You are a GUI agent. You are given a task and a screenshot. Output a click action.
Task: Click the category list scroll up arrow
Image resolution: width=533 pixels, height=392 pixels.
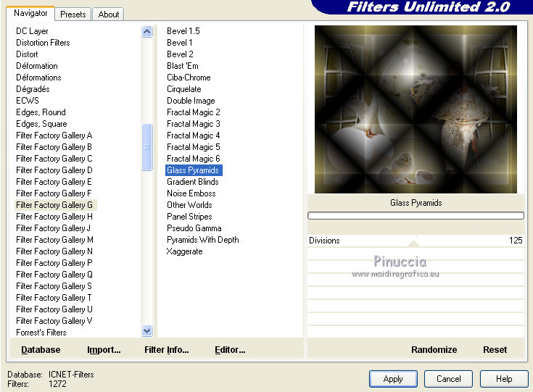point(146,32)
